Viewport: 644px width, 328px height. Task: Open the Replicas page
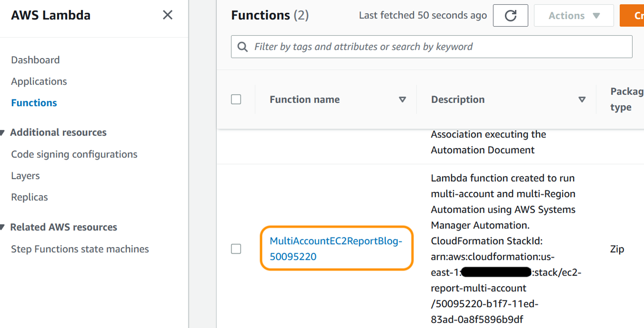29,196
